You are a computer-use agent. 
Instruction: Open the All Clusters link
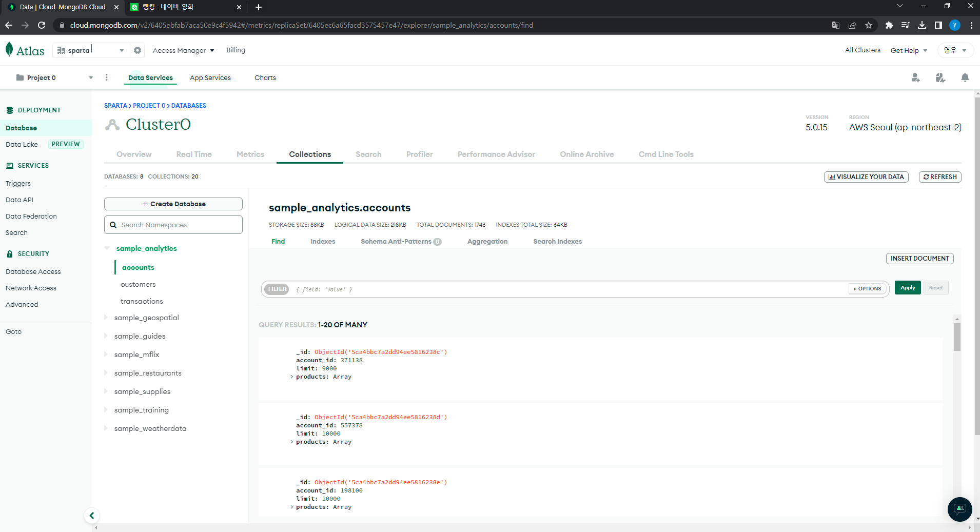click(863, 50)
